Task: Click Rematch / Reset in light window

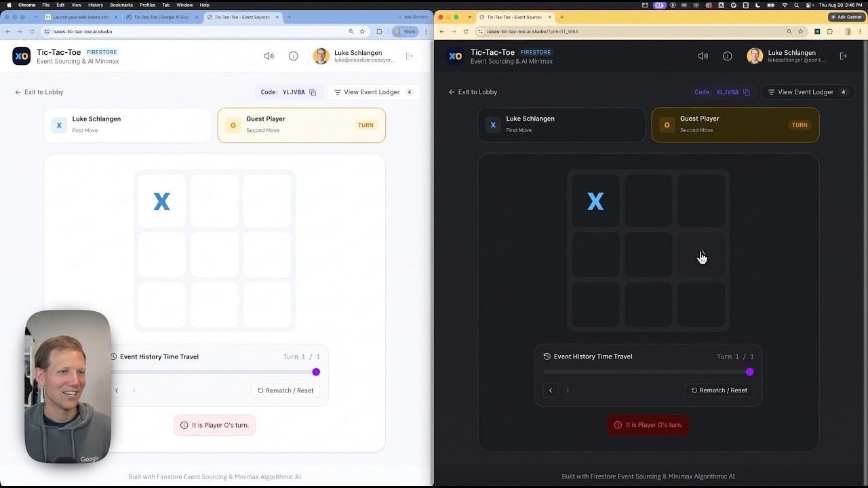Action: [285, 390]
